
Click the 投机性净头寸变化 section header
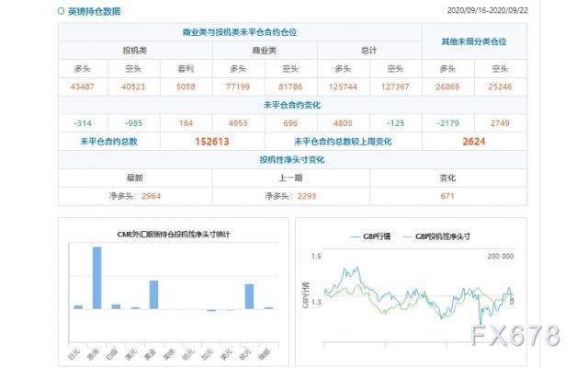pos(292,159)
